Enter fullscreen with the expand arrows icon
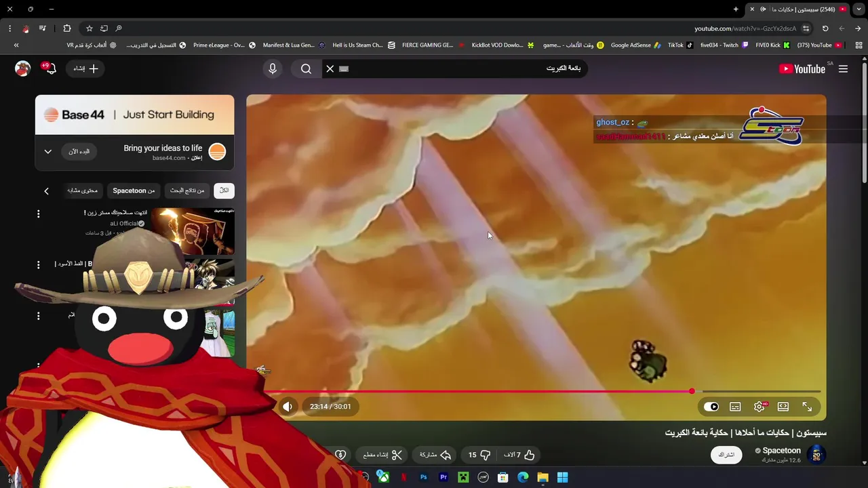 coord(807,407)
